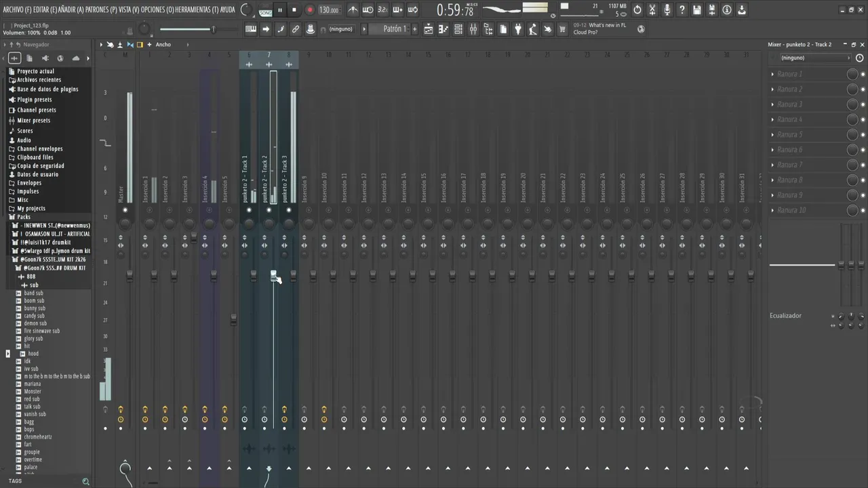Open the mixer Ancho layout dropdown
The width and height of the screenshot is (868, 488).
(172, 45)
